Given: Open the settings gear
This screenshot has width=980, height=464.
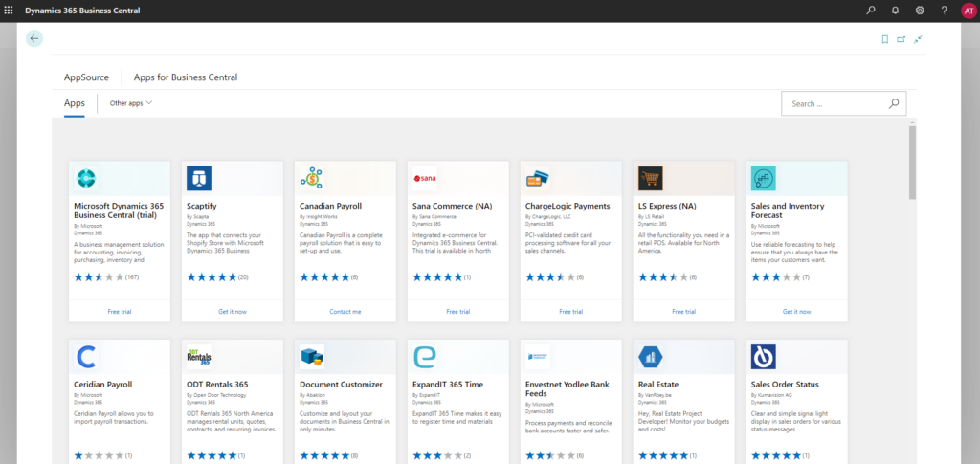Looking at the screenshot, I should pos(920,11).
